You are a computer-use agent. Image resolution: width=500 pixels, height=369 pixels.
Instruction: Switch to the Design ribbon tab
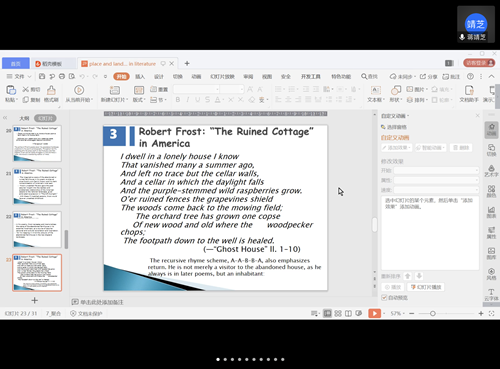159,77
